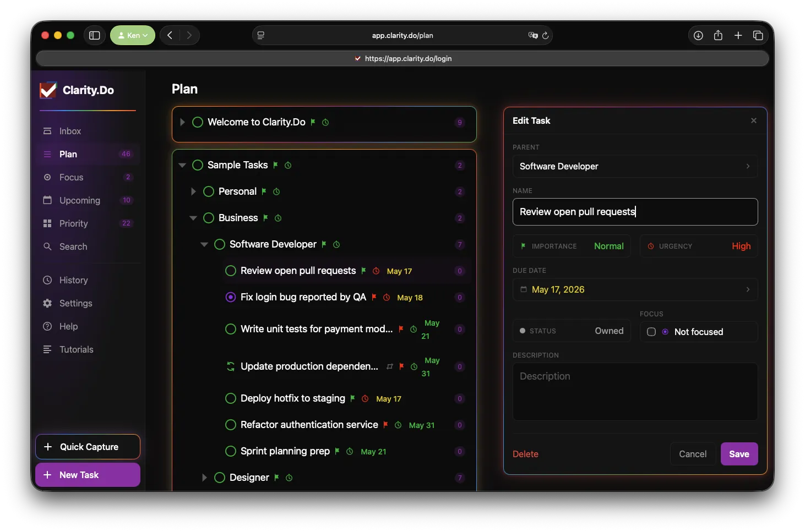Click the green clock on Sprint planning prep

coord(350,451)
